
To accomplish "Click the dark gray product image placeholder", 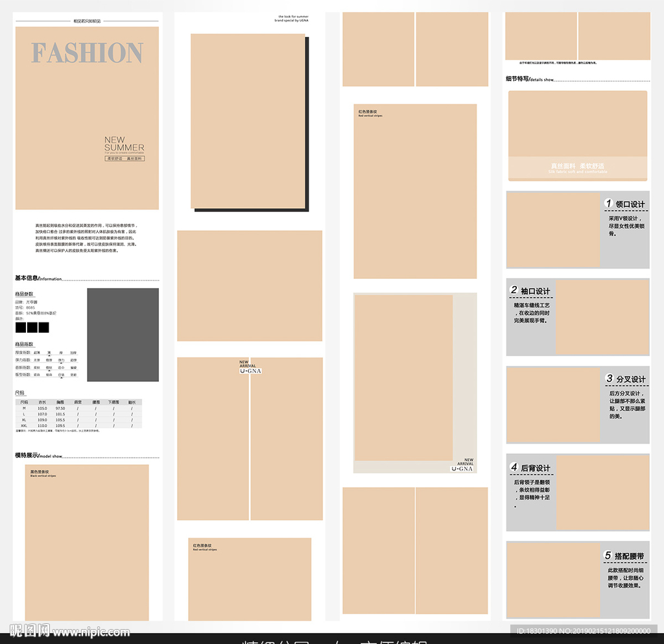I will 123,335.
